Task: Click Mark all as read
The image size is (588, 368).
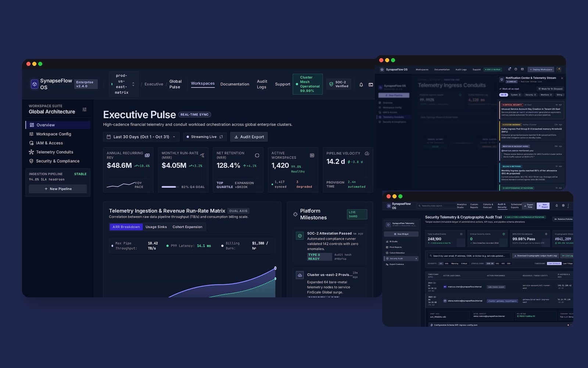Action: pyautogui.click(x=509, y=89)
